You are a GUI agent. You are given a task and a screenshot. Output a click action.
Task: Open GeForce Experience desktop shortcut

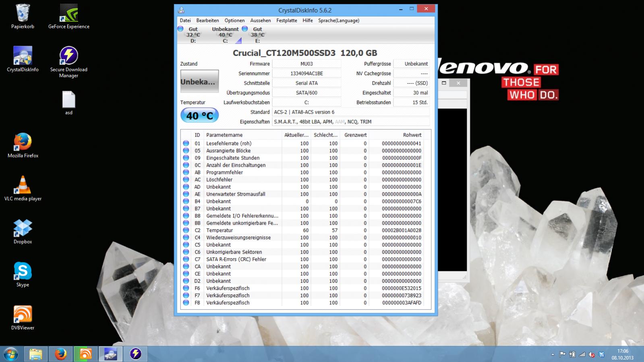pos(69,17)
